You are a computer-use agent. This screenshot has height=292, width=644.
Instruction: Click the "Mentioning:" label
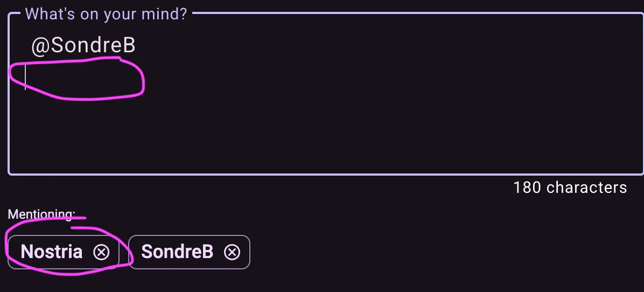point(41,214)
